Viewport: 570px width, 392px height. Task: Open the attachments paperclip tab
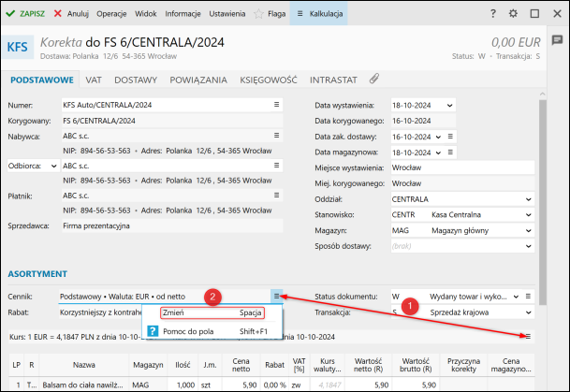coord(374,79)
